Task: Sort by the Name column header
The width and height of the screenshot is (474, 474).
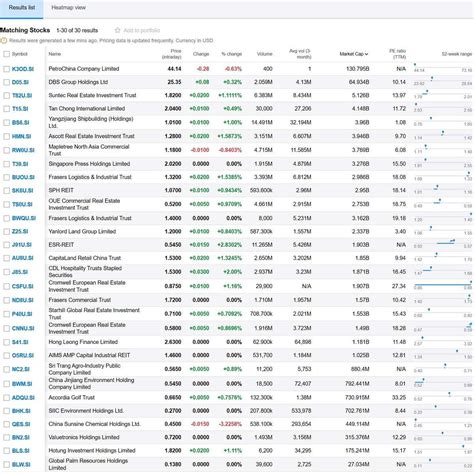Action: pos(55,54)
